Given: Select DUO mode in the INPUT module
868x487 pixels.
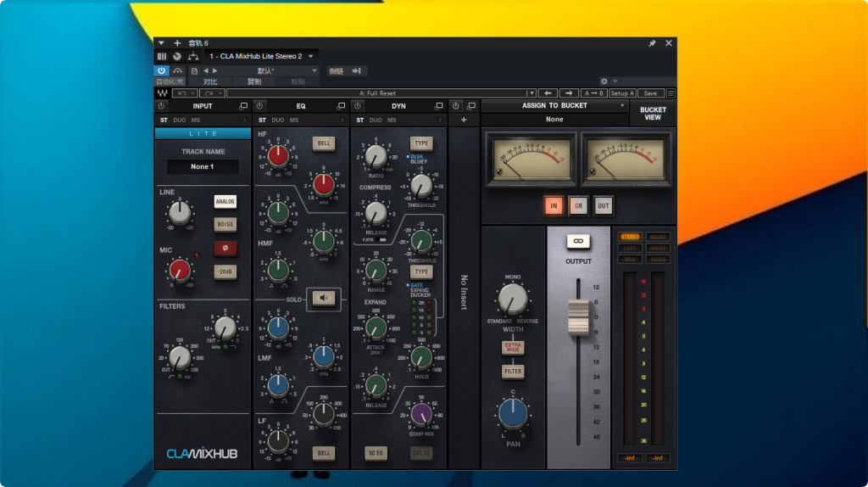Looking at the screenshot, I should [x=180, y=120].
